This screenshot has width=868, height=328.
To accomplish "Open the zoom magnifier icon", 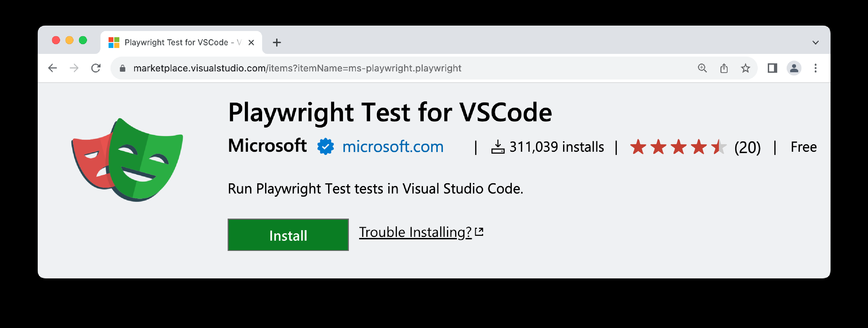I will tap(702, 68).
